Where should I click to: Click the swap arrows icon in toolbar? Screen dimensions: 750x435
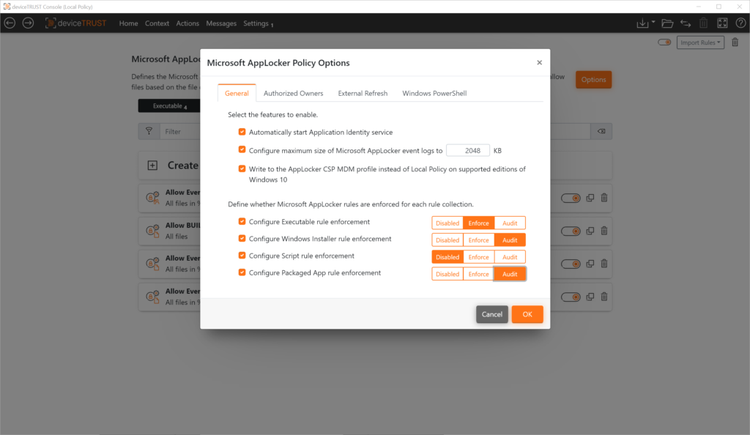(x=685, y=23)
